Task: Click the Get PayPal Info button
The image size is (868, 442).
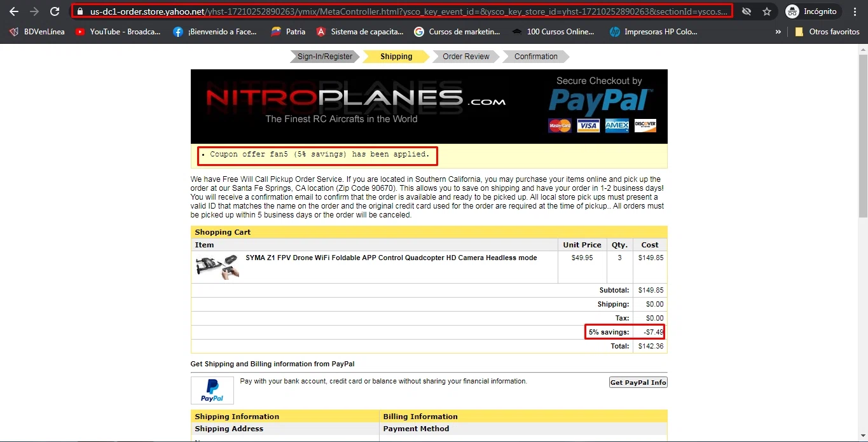Action: pos(638,382)
